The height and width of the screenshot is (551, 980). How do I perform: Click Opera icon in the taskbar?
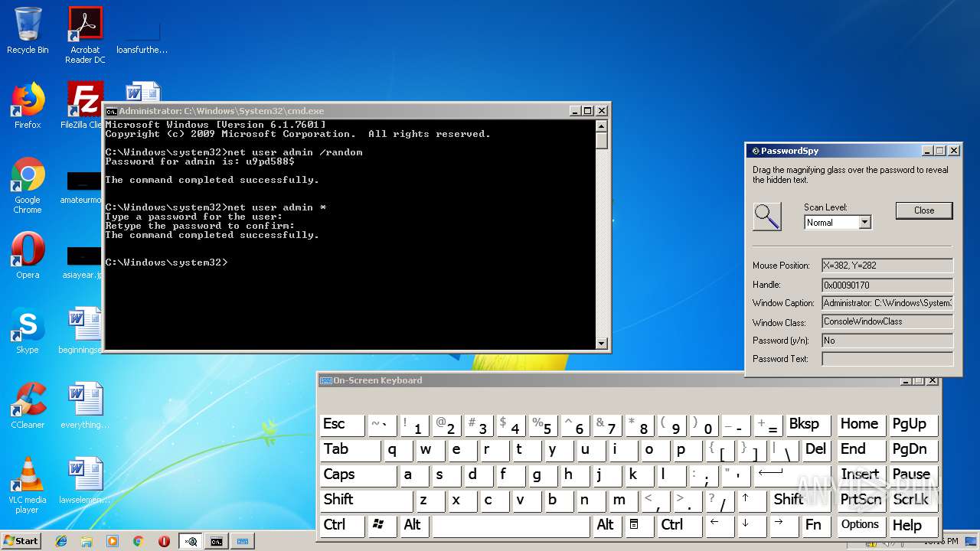[x=164, y=541]
